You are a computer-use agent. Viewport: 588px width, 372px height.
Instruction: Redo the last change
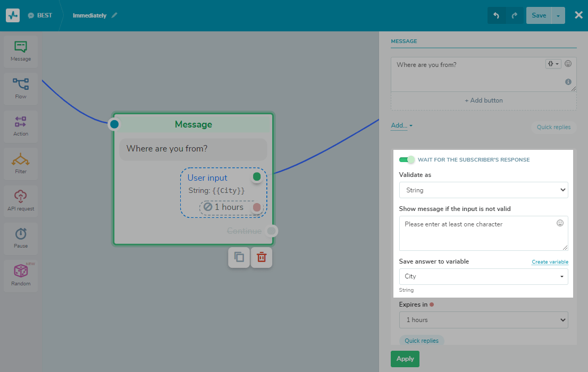tap(515, 15)
